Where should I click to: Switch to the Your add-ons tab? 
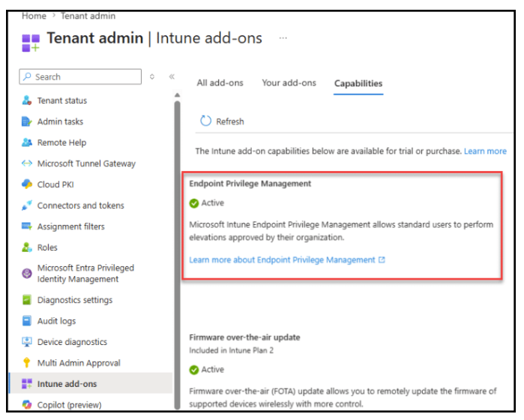pyautogui.click(x=289, y=83)
